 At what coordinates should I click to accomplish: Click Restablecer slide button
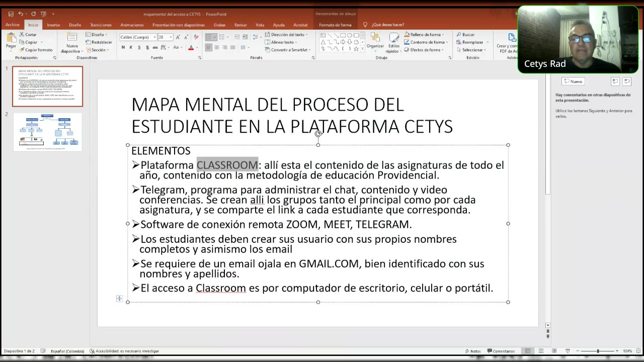click(x=99, y=42)
